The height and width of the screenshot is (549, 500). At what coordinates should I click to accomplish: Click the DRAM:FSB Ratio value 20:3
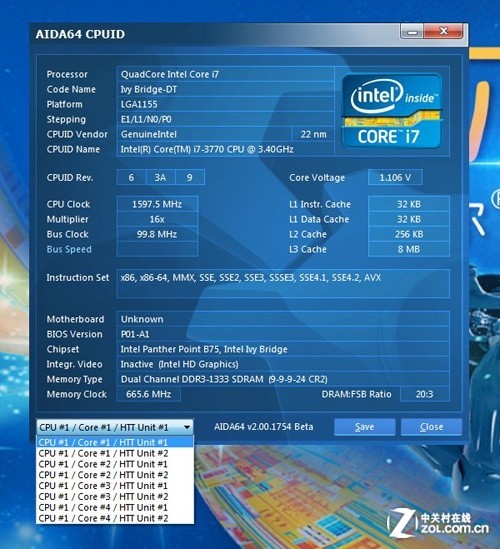(x=425, y=394)
